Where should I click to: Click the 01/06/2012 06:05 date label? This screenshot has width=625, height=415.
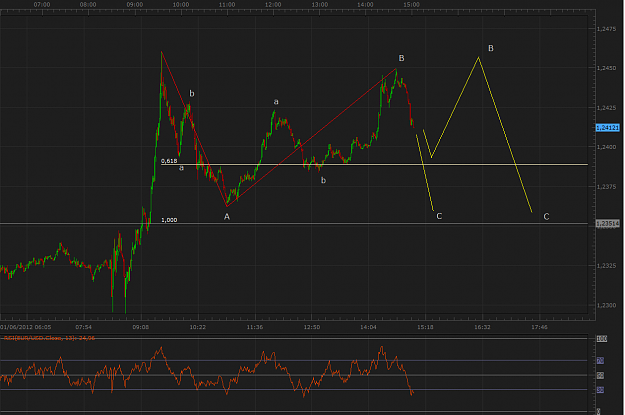[26, 327]
